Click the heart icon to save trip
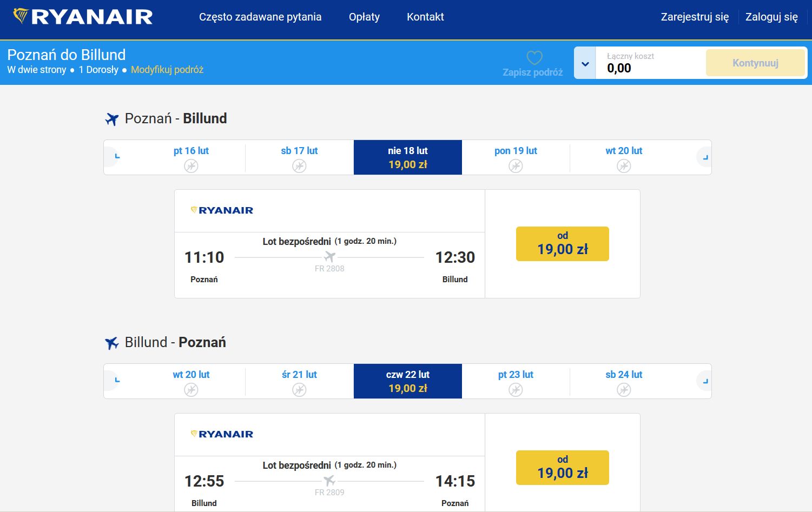 pyautogui.click(x=534, y=58)
